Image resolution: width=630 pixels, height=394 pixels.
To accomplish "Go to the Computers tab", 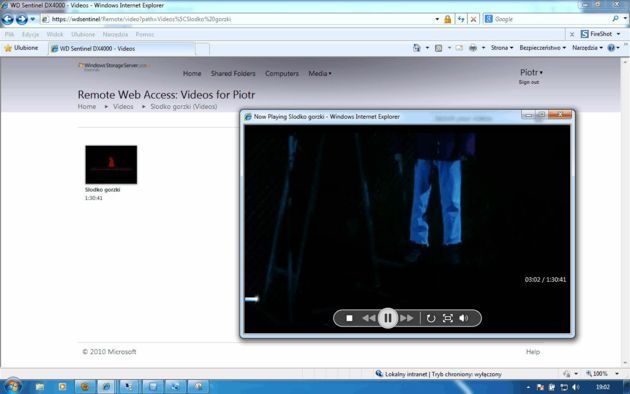I will (x=282, y=73).
